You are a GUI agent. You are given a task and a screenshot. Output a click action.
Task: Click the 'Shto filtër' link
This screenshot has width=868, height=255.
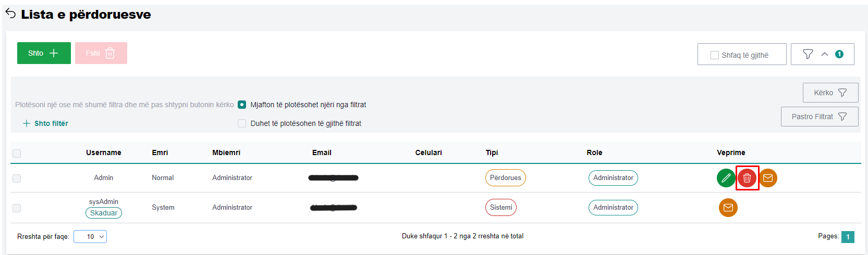46,123
